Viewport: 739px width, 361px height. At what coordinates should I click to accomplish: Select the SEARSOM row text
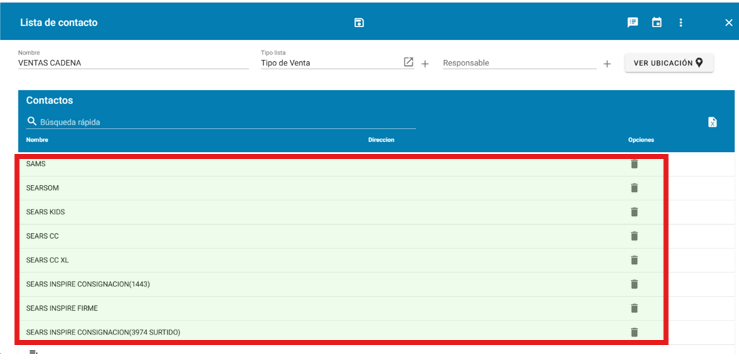42,188
